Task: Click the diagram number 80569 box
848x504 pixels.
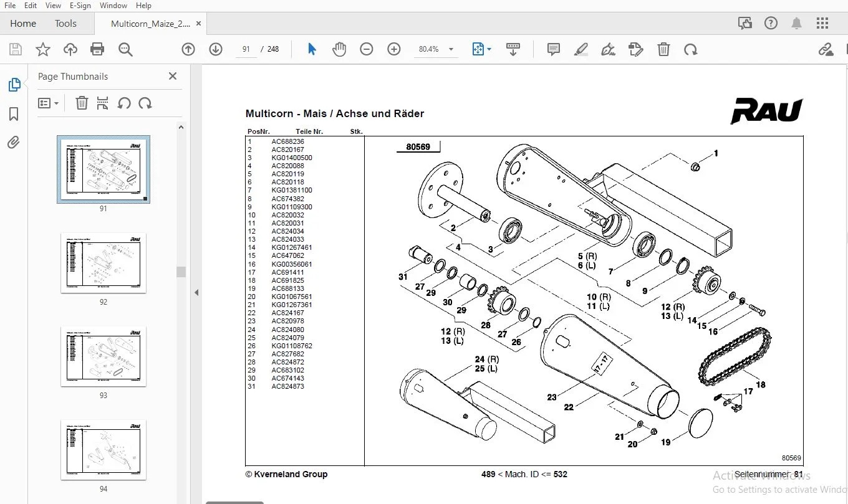Action: [418, 146]
